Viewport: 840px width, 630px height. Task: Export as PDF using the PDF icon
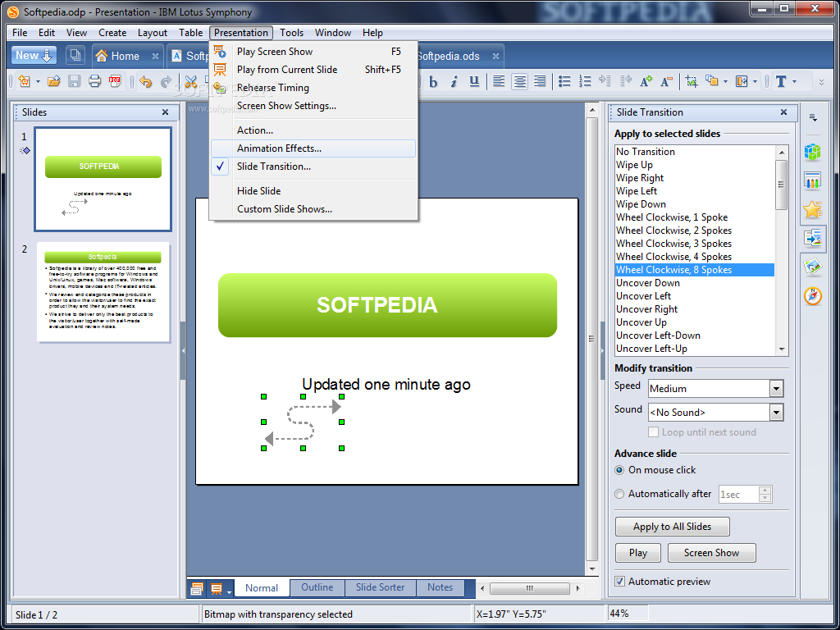click(115, 81)
